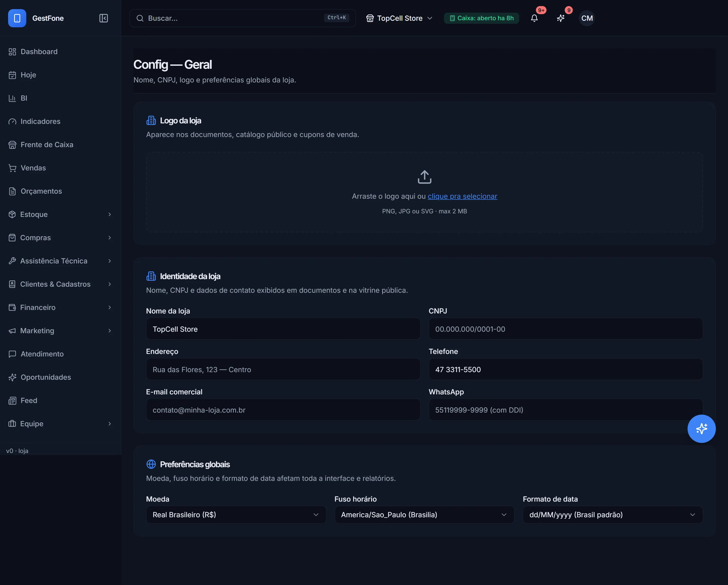Click the WhatsApp input field

tap(565, 410)
